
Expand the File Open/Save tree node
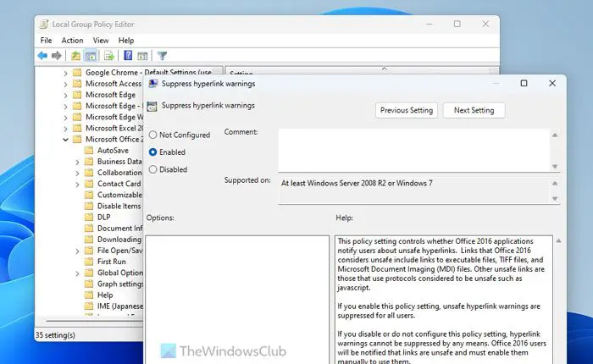(x=77, y=251)
